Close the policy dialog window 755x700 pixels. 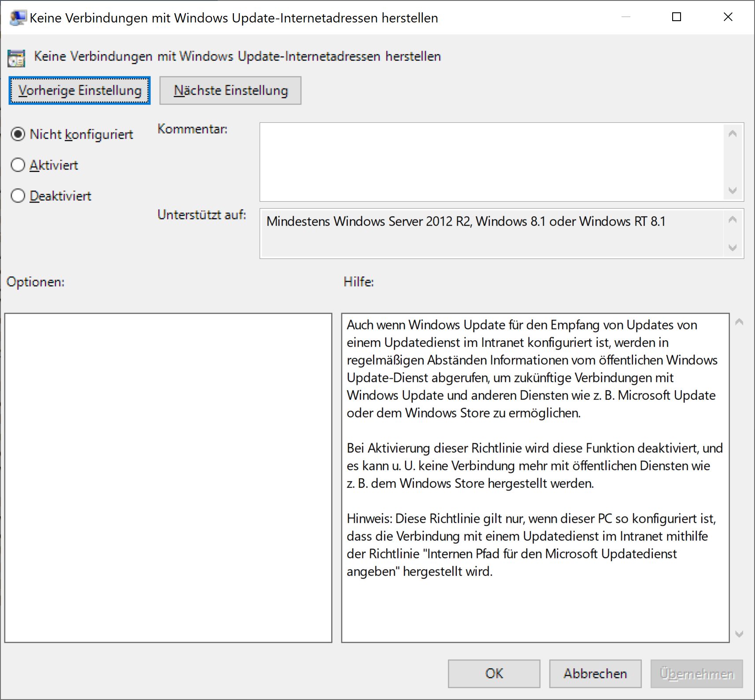tap(728, 17)
